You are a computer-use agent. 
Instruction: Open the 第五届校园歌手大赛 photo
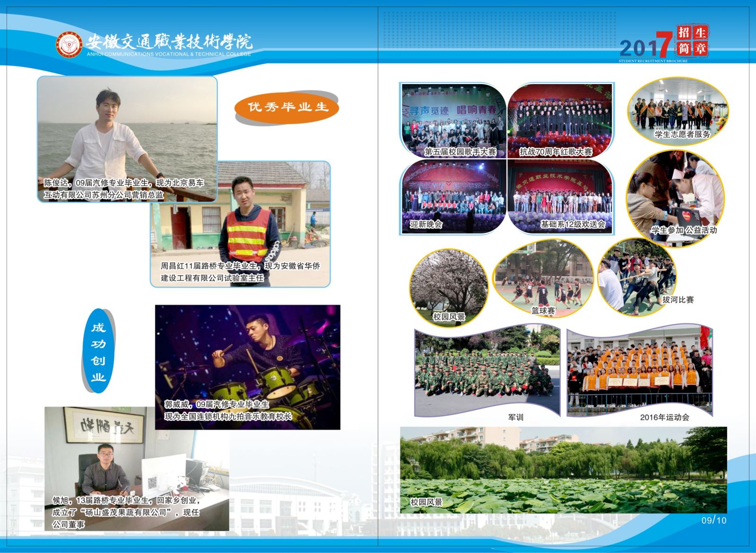453,120
